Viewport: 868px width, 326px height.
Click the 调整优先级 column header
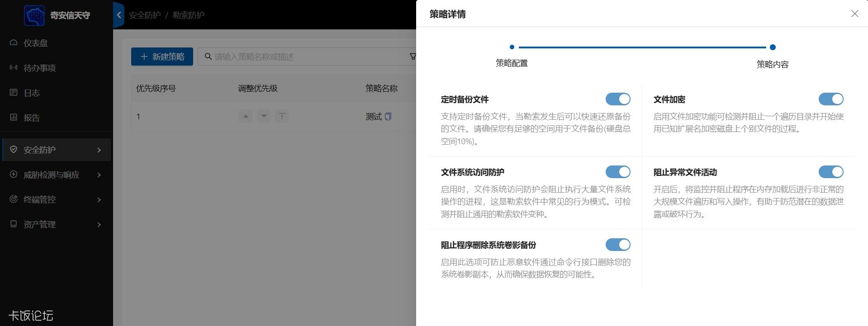(258, 88)
